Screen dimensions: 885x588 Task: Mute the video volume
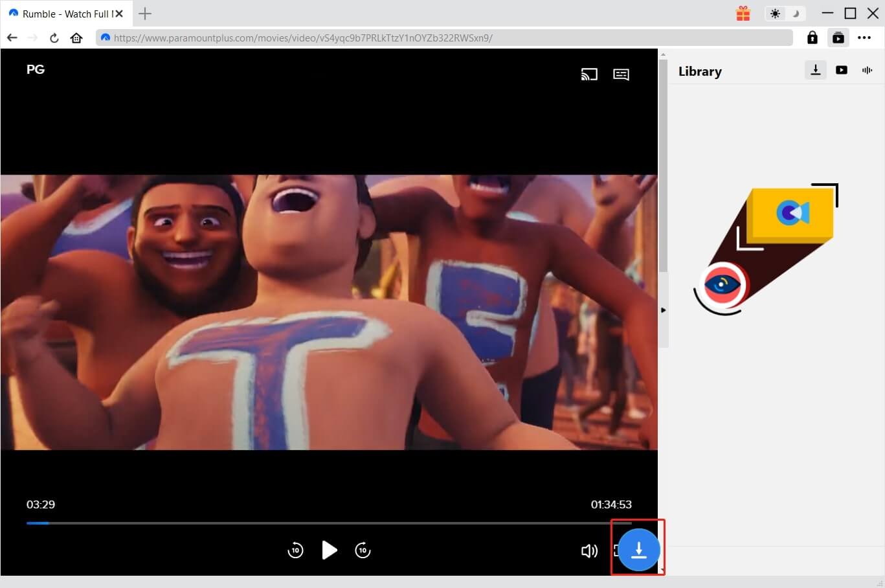pos(589,550)
